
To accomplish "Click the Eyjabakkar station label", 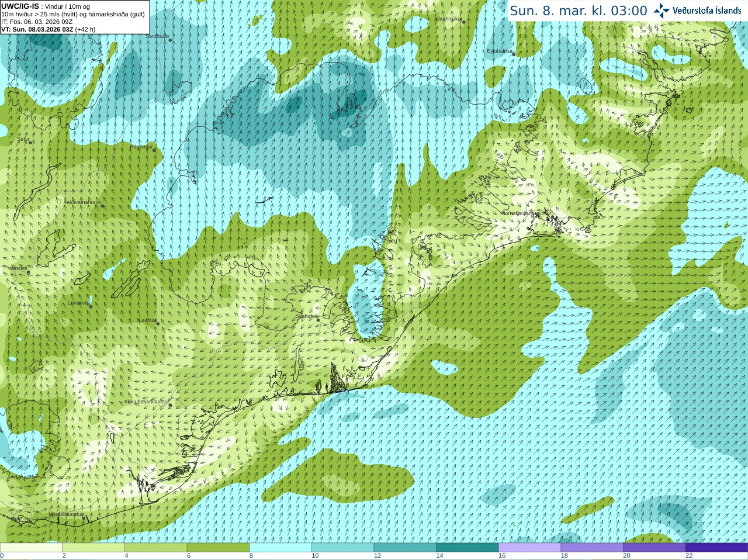I will point(500,51).
